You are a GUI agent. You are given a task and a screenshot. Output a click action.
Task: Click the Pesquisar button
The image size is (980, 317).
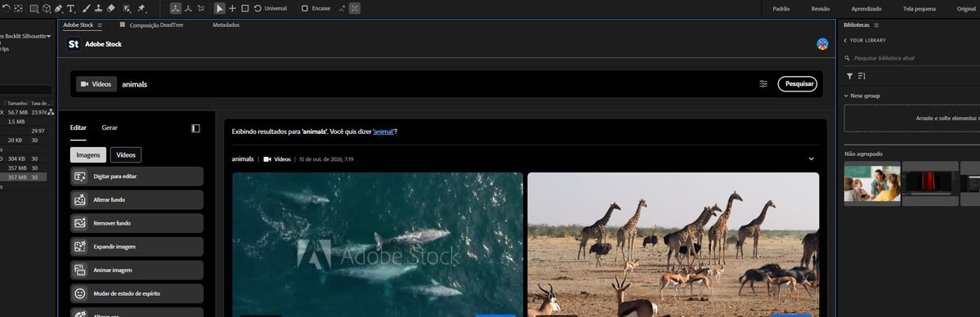point(798,84)
